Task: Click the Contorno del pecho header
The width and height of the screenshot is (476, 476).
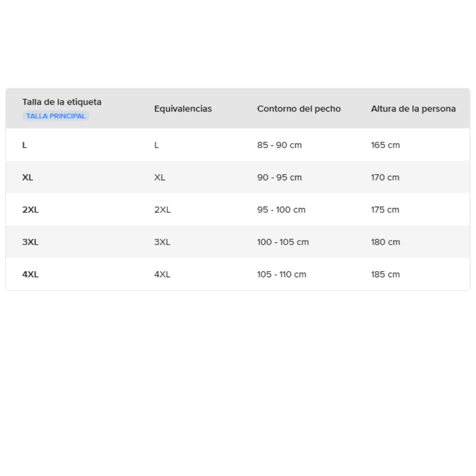Action: tap(299, 108)
